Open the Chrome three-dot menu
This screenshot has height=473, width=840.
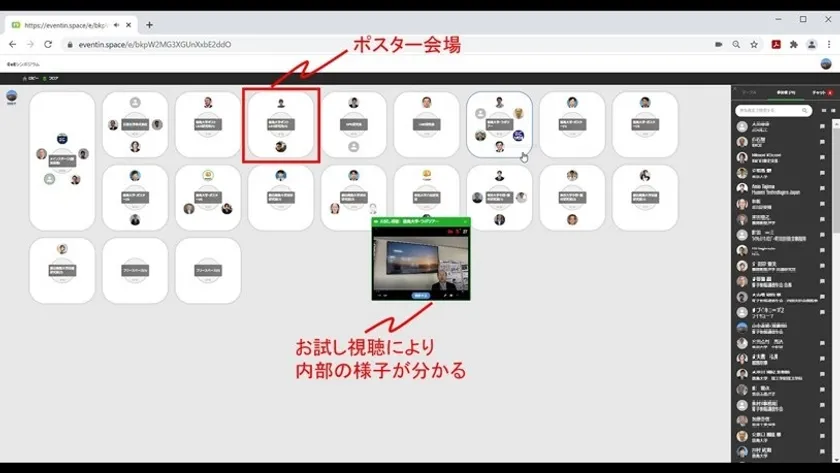pos(829,44)
